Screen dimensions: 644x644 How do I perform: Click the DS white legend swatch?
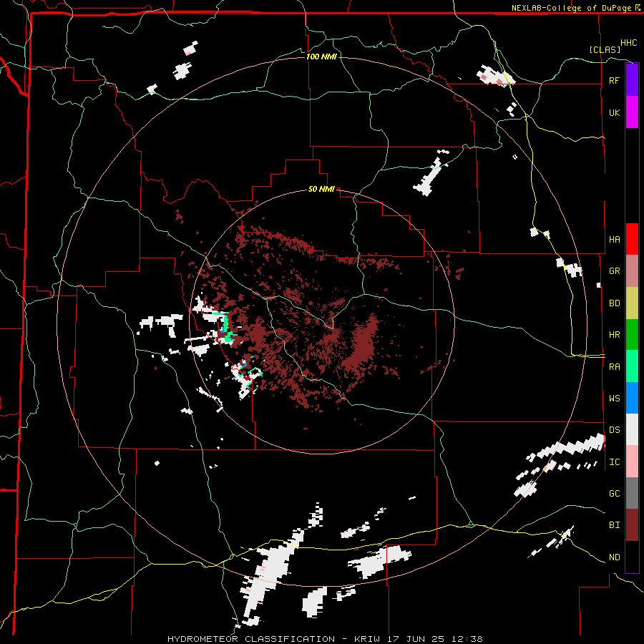[x=632, y=429]
